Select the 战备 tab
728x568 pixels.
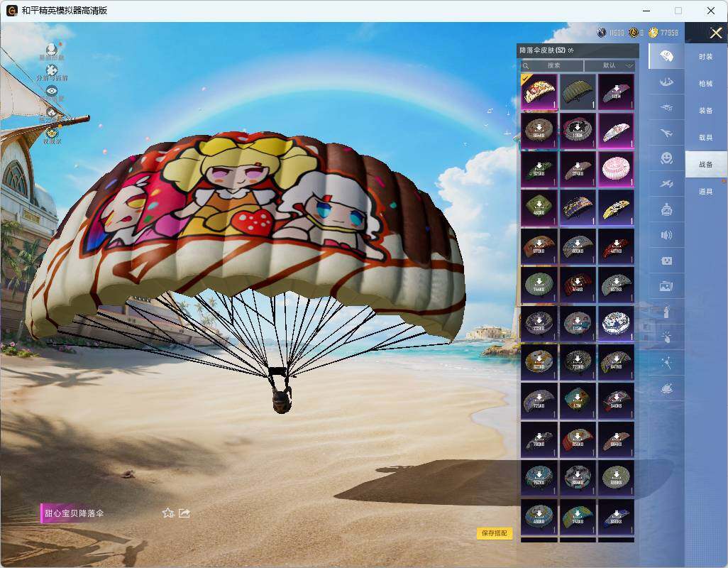[706, 165]
